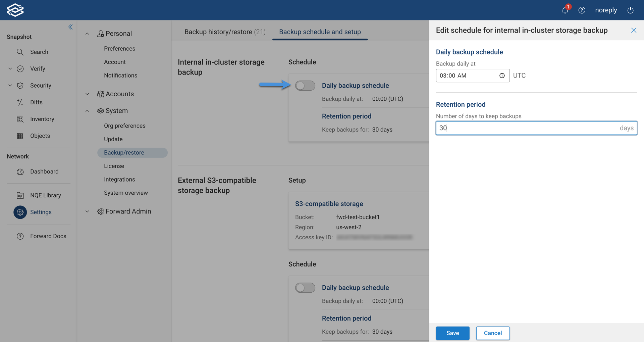This screenshot has height=342, width=644.
Task: Cancel the schedule edit
Action: click(492, 333)
